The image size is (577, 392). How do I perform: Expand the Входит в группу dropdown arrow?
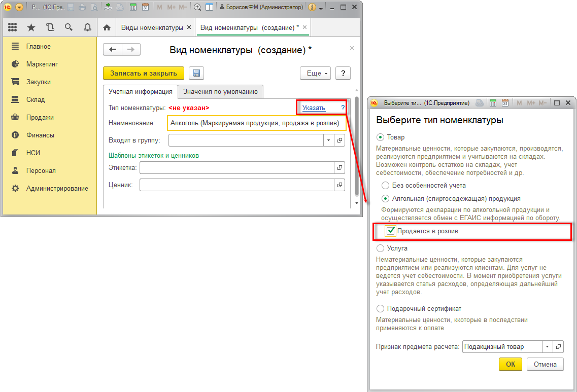(329, 140)
